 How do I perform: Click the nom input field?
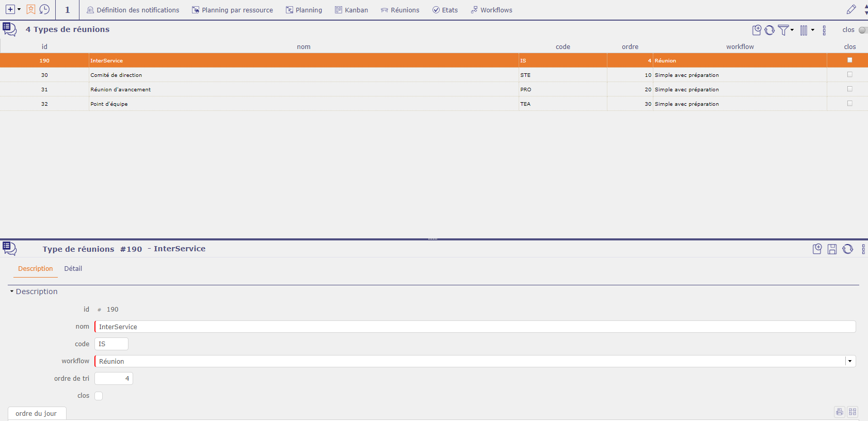pyautogui.click(x=475, y=327)
